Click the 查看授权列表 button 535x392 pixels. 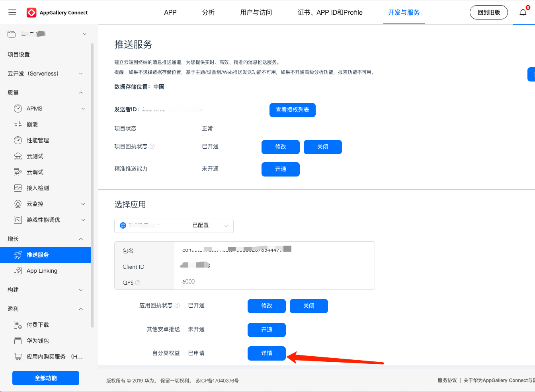click(292, 110)
